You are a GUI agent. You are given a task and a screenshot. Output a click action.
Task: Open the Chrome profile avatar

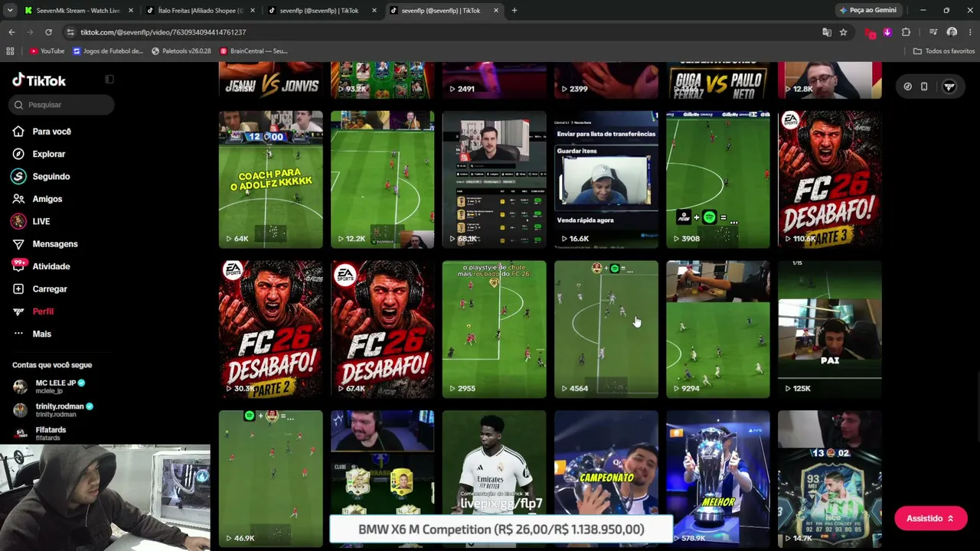pyautogui.click(x=952, y=32)
